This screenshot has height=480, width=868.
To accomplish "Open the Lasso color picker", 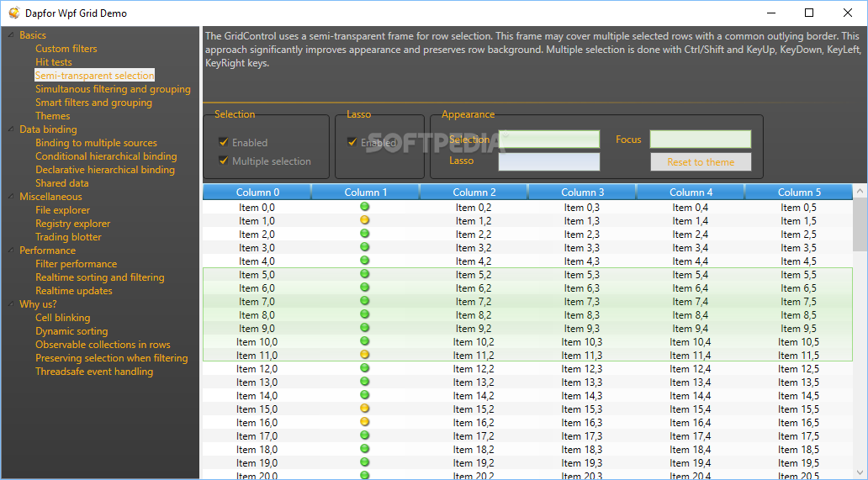I will coord(549,162).
